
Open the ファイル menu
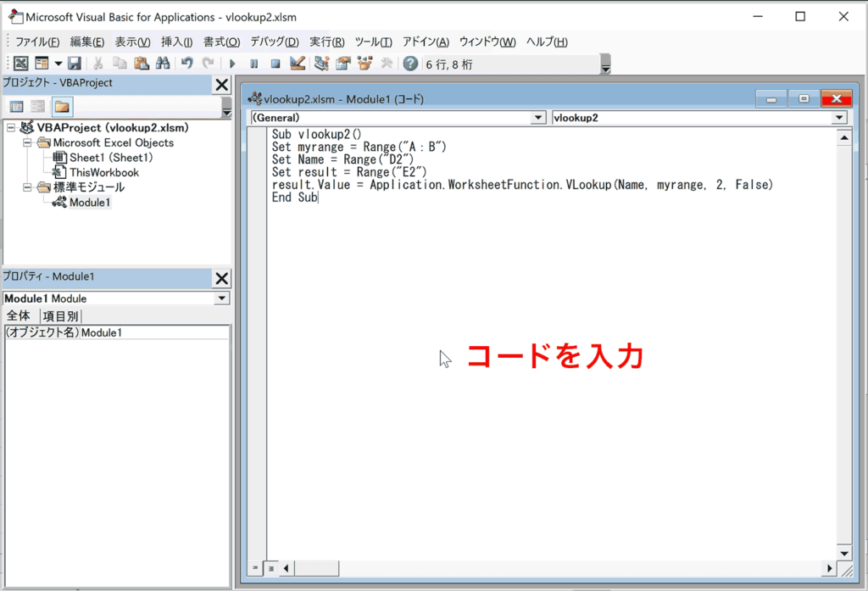(x=37, y=42)
